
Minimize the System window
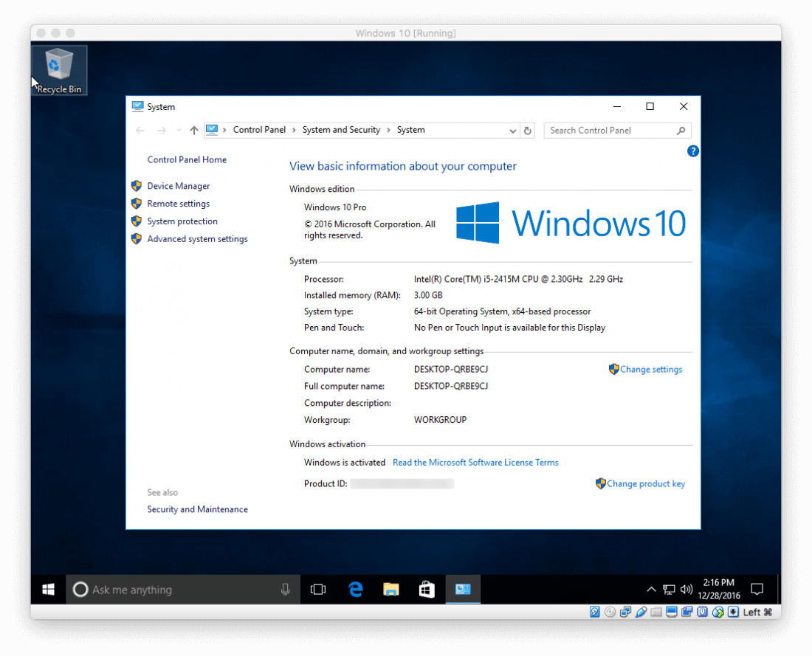(x=617, y=107)
